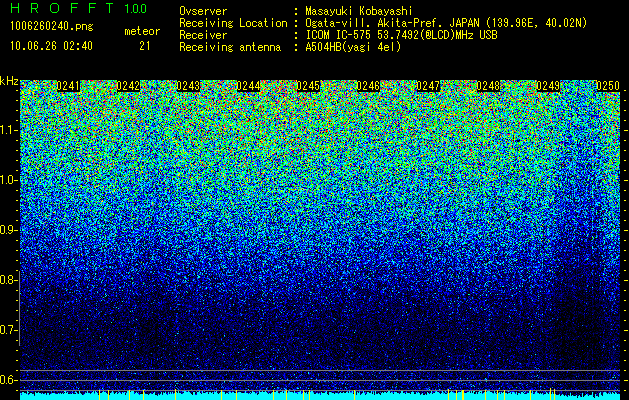
Task: Select the ICOM IC-575 53.7492 MHz receiver text
Action: [x=402, y=35]
